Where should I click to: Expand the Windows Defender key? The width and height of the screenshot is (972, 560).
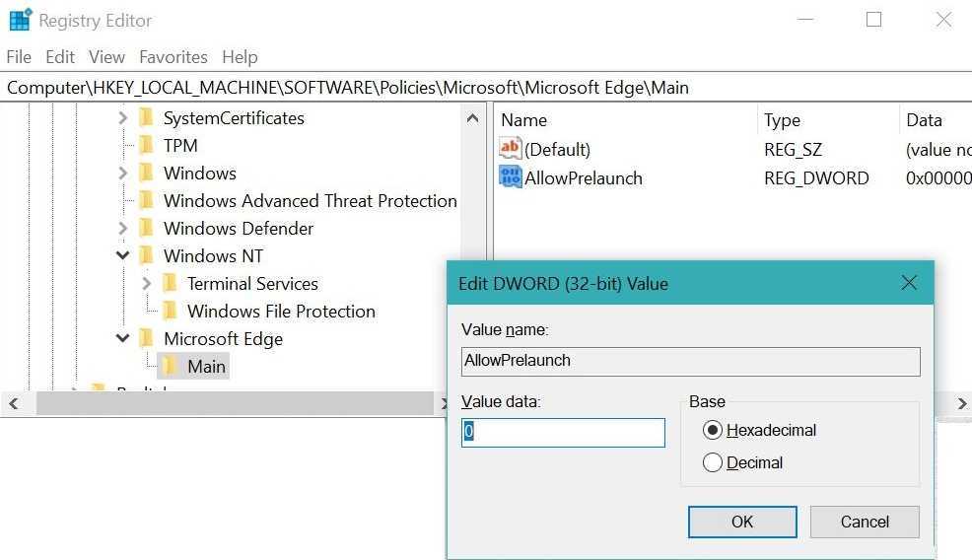(x=123, y=228)
